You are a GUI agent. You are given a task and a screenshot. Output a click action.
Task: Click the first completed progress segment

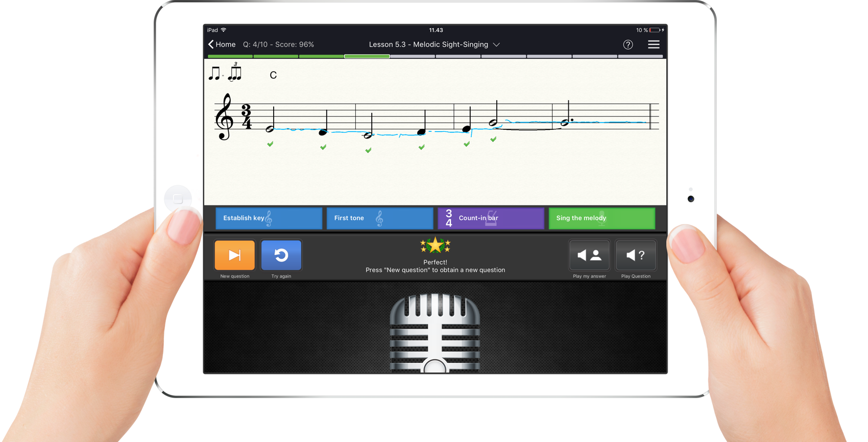[230, 56]
